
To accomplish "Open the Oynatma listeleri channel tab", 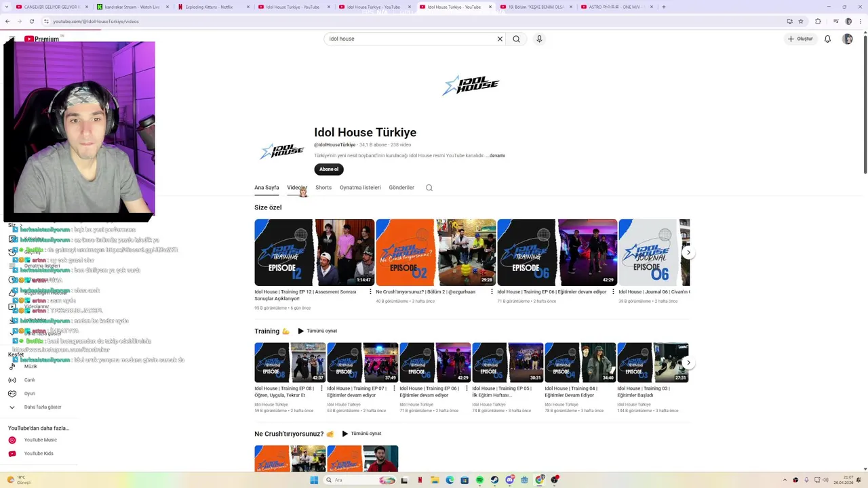I will point(360,188).
